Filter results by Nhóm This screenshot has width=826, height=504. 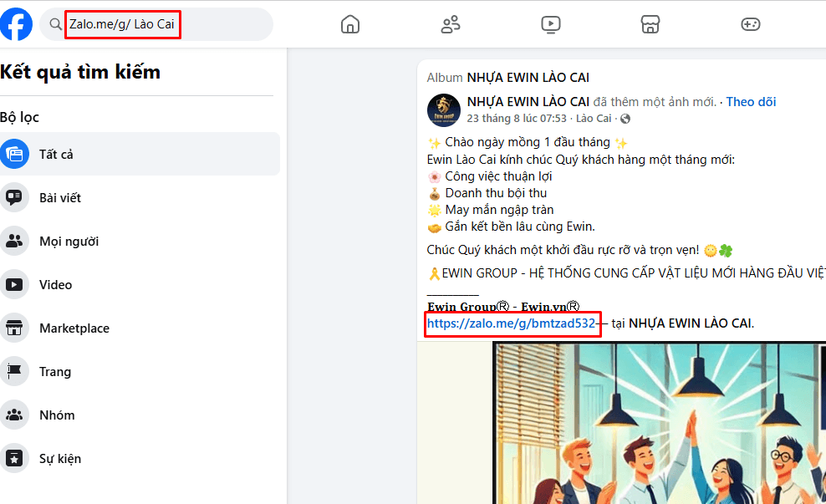(56, 415)
